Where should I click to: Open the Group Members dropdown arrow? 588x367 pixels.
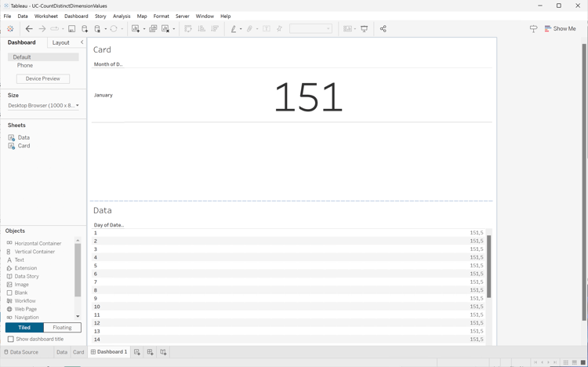click(257, 29)
